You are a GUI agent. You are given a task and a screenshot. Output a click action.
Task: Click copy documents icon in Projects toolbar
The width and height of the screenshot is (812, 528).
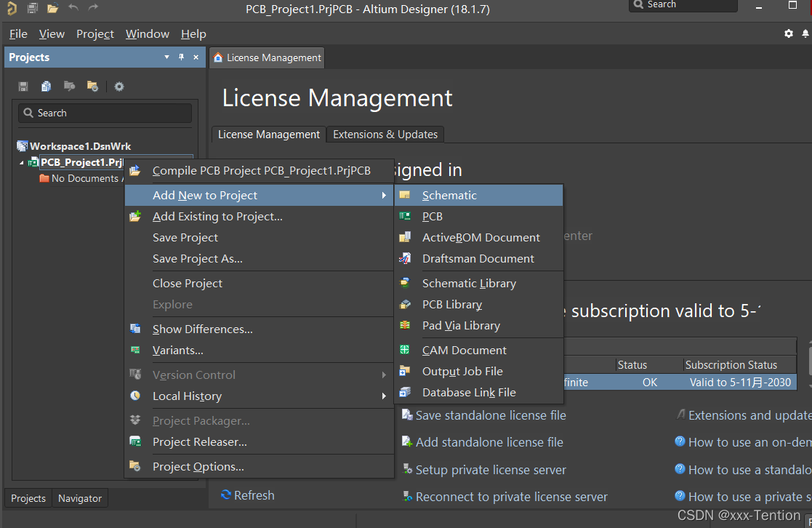click(x=46, y=86)
